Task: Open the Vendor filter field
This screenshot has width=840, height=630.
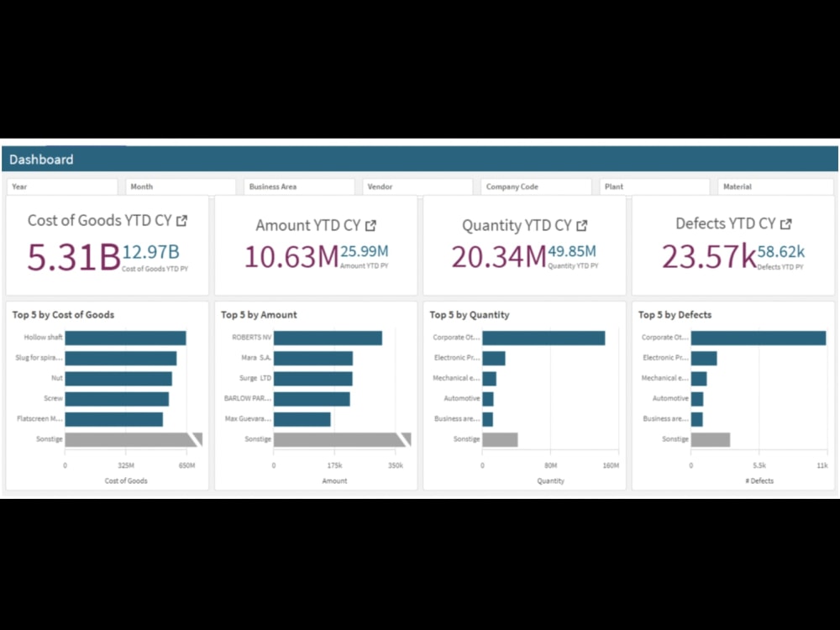Action: click(417, 186)
